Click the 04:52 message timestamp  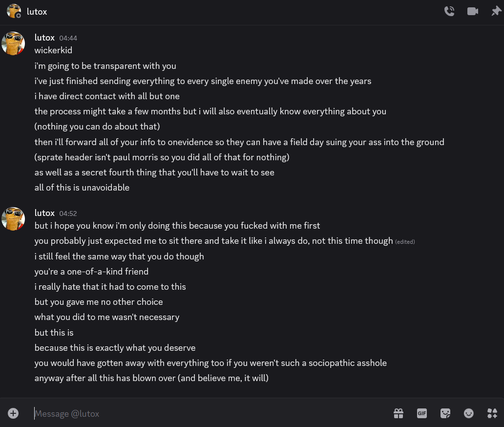click(x=68, y=213)
